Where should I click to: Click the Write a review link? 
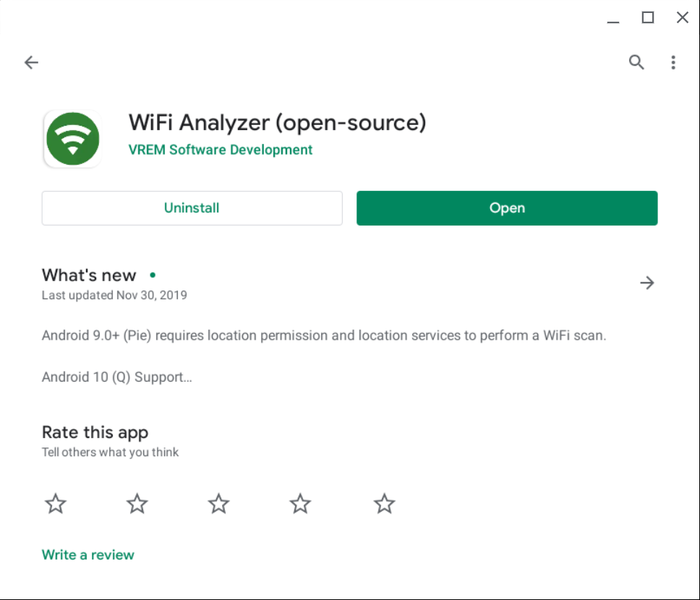[88, 554]
